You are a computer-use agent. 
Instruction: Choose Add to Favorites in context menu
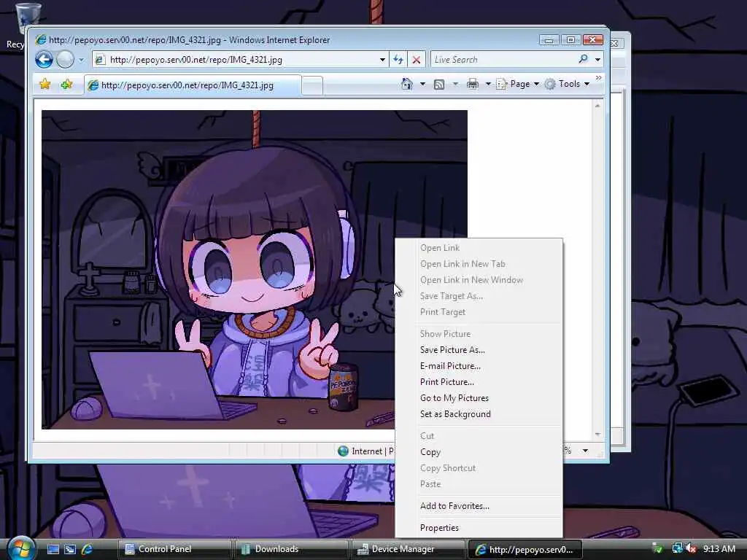pos(454,506)
